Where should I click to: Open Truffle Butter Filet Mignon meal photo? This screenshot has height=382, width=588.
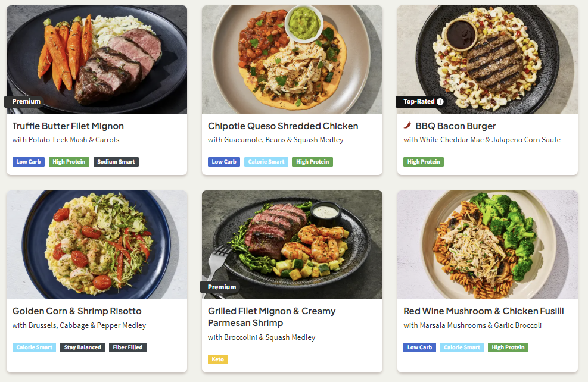(x=97, y=60)
